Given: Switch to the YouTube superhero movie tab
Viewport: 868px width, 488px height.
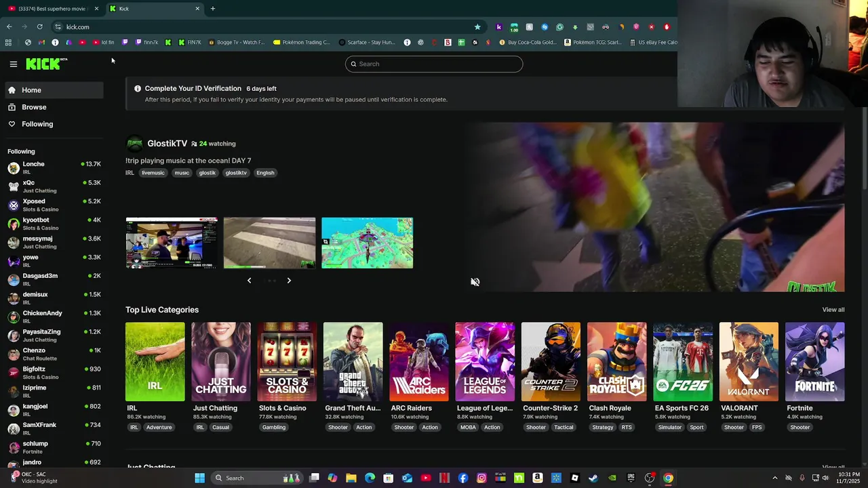Looking at the screenshot, I should [x=52, y=9].
